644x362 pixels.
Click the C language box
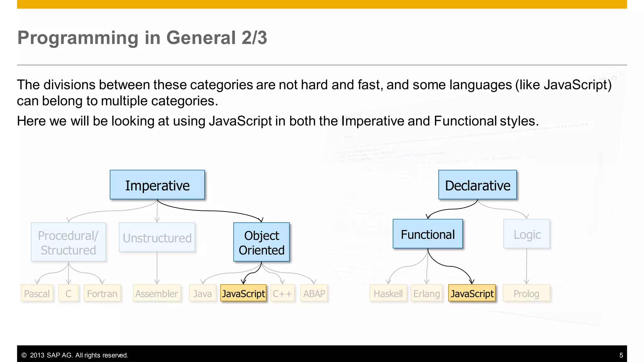[x=68, y=293]
